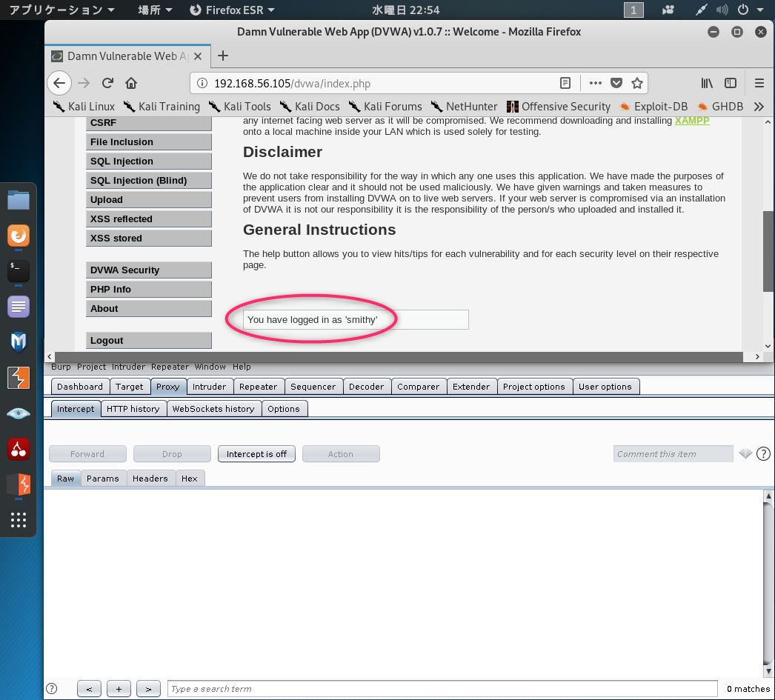Toggle reader view icon
775x700 pixels.
[565, 83]
